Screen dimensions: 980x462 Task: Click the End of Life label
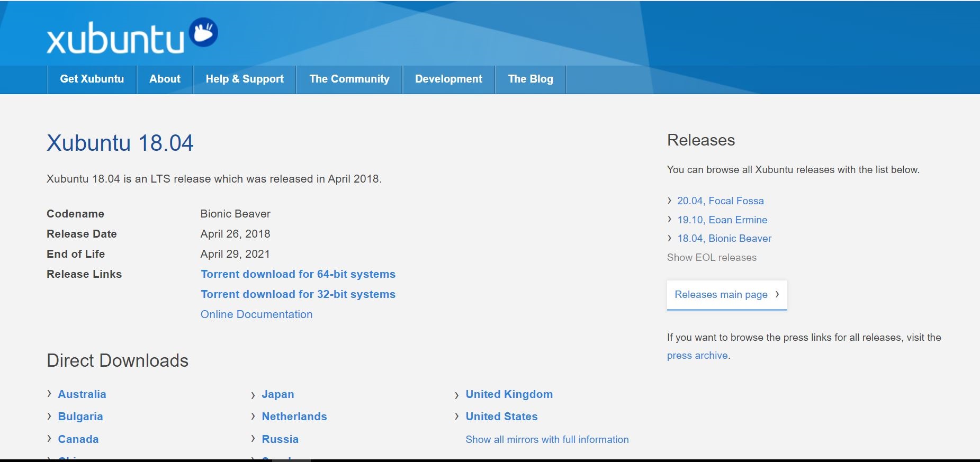coord(76,254)
